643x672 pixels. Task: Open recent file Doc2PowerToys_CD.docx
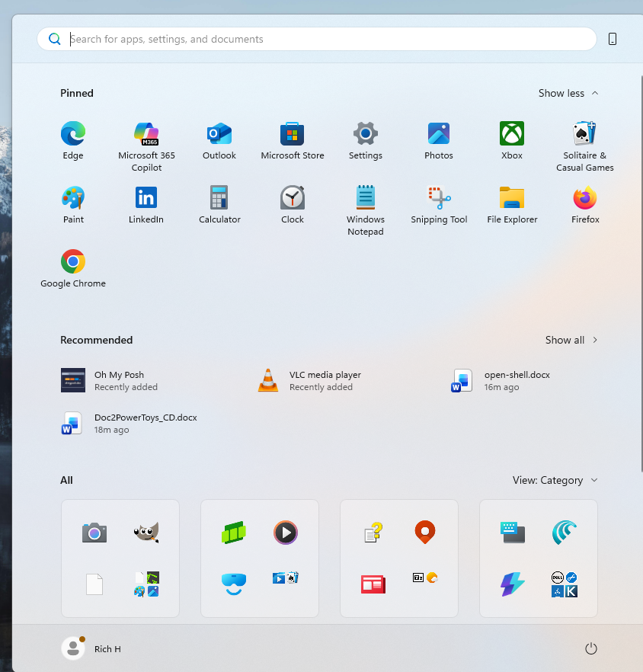[129, 424]
